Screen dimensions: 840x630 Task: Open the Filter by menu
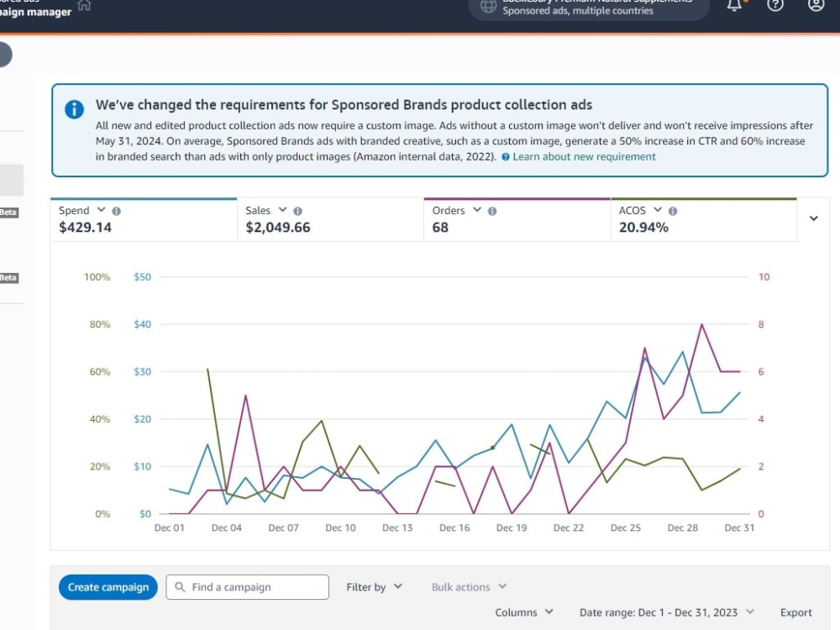coord(374,587)
